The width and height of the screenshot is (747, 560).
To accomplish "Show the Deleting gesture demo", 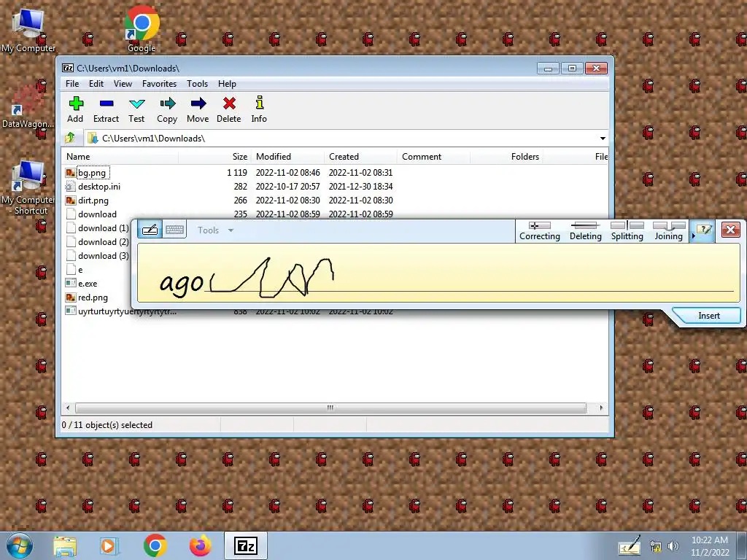I will coord(586,231).
